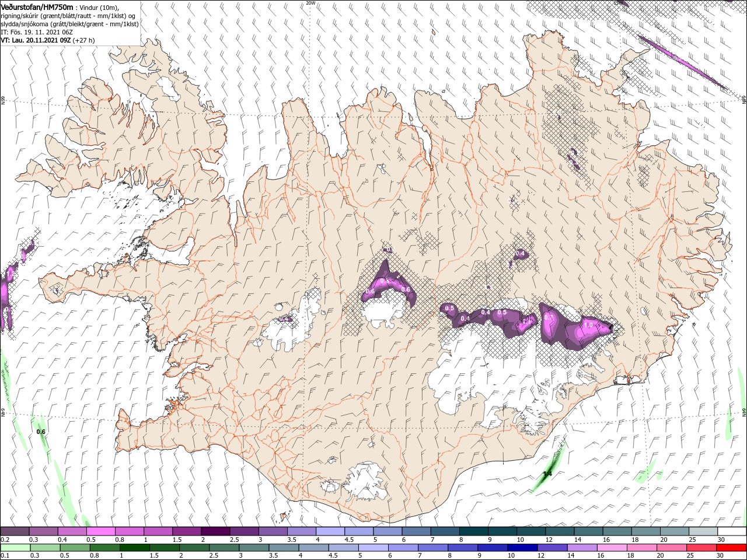Click the 'IT: Fös. 19. 11. 2021 06Z' line
747x560 pixels.
(x=36, y=32)
